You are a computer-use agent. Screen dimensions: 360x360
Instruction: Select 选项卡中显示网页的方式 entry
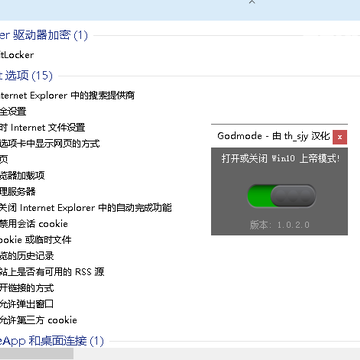coord(50,144)
